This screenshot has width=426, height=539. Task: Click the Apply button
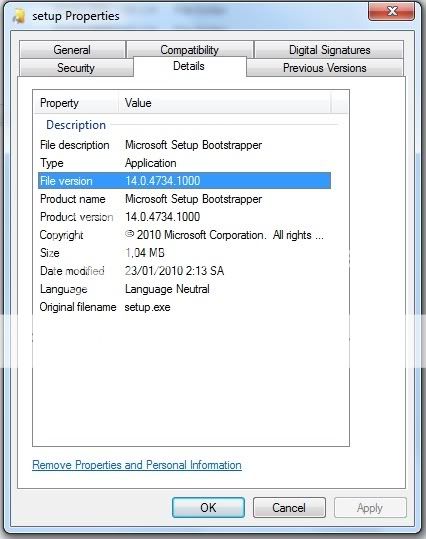tap(370, 507)
